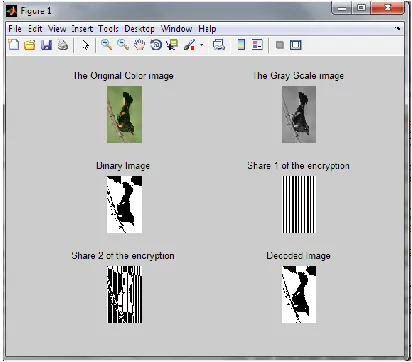Insert a legend via the toolbar
The width and height of the screenshot is (412, 362).
[x=257, y=45]
